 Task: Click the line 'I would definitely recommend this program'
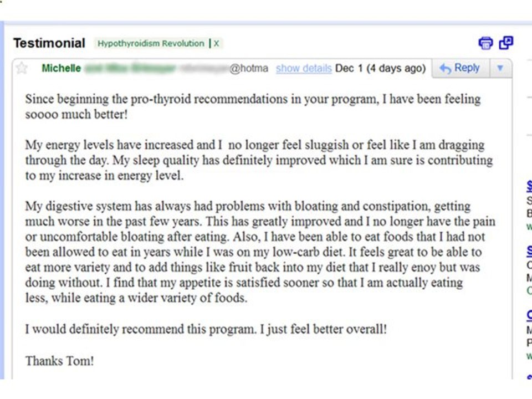[206, 329]
